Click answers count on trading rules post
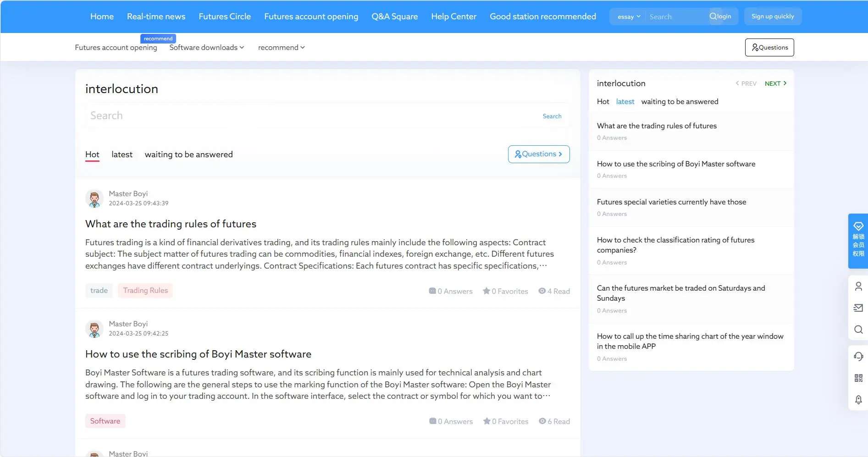This screenshot has height=457, width=868. coord(450,291)
